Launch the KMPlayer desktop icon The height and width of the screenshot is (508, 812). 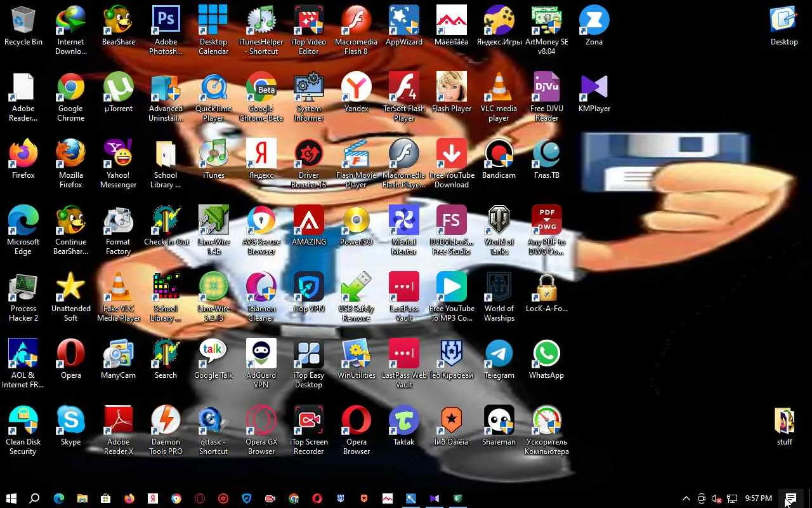click(x=594, y=93)
